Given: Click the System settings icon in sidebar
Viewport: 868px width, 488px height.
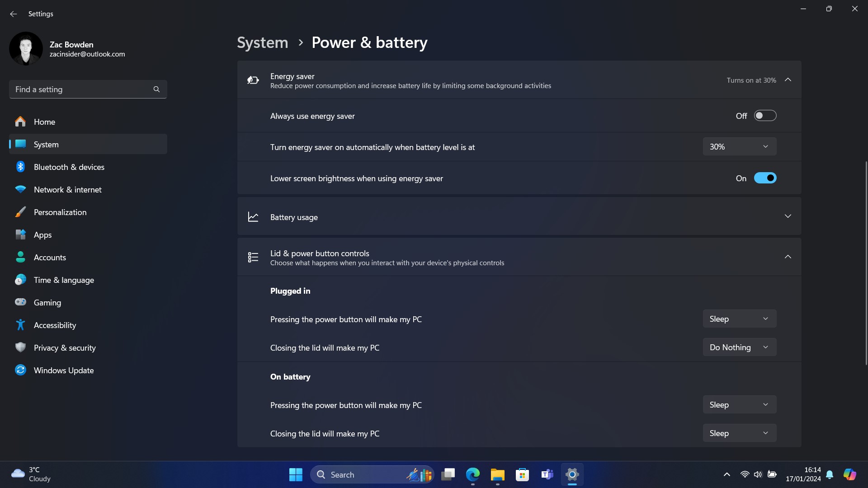Looking at the screenshot, I should pyautogui.click(x=21, y=144).
